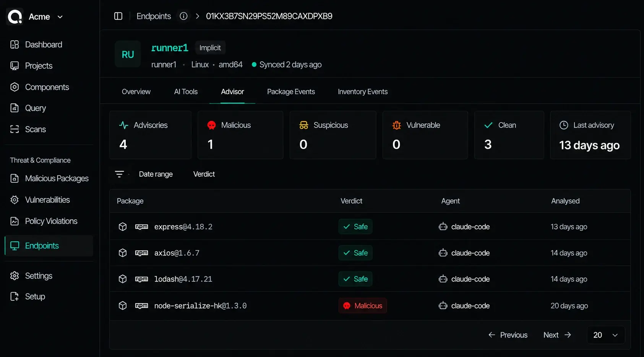Click the Safe badge for express

[x=355, y=227]
